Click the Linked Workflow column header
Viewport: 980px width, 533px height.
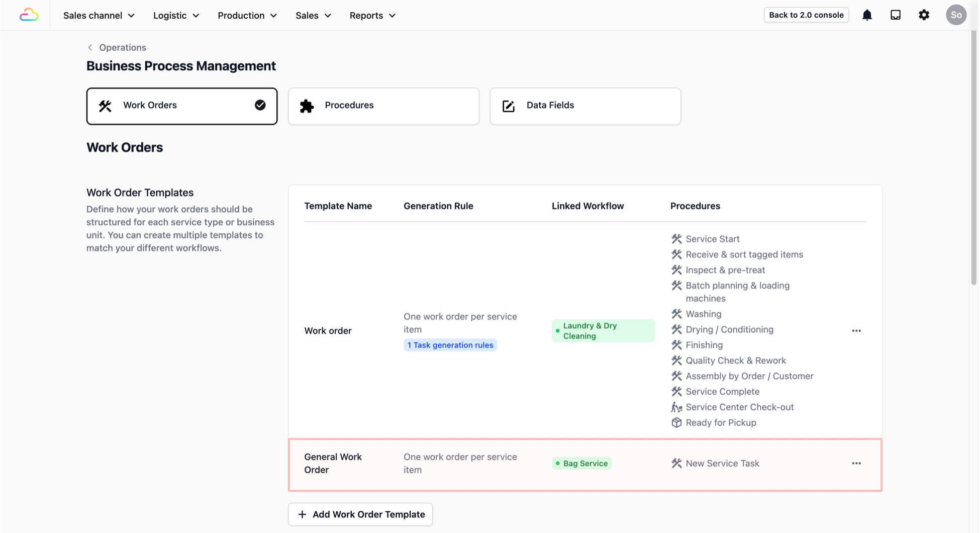pyautogui.click(x=587, y=206)
